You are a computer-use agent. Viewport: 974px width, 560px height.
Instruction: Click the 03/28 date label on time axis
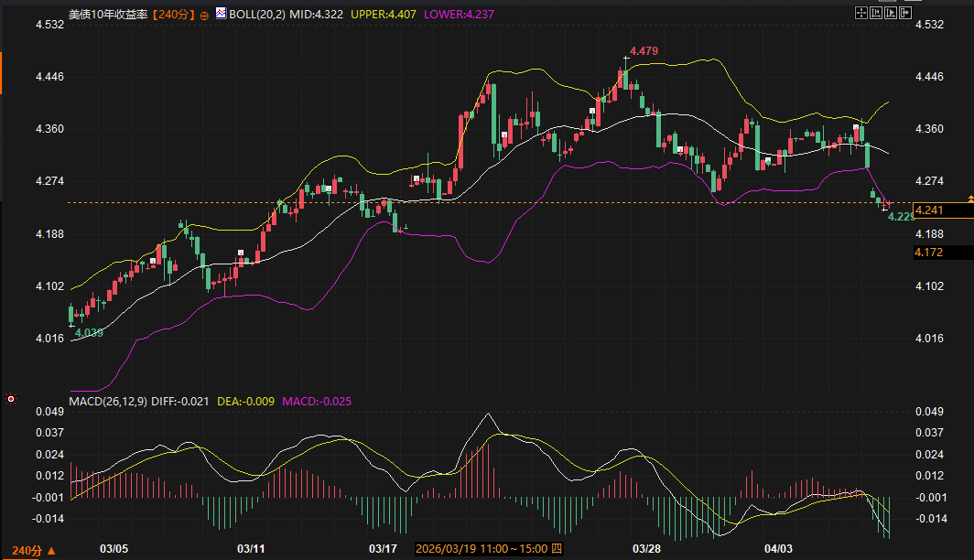click(646, 549)
